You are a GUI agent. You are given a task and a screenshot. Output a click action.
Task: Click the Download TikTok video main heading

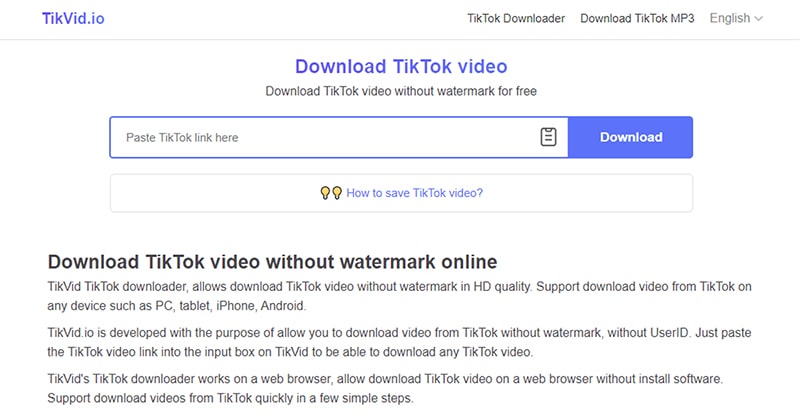click(x=401, y=66)
